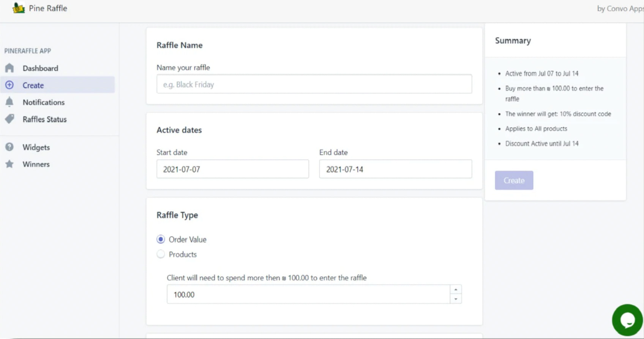Open the End date picker field

pos(395,169)
